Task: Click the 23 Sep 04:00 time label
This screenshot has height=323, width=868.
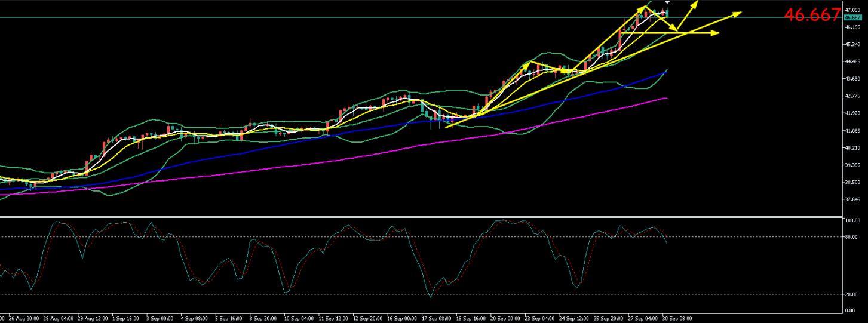Action: tap(539, 318)
